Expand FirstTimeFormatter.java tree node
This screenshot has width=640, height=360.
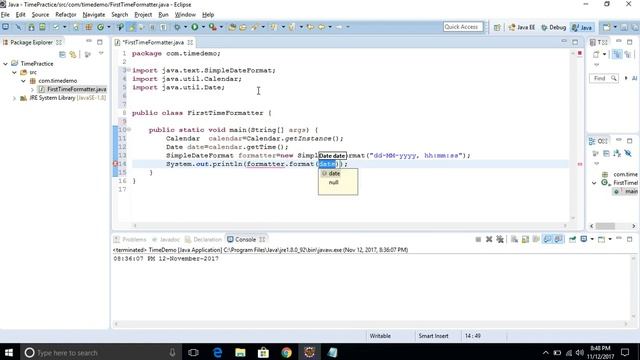point(32,89)
